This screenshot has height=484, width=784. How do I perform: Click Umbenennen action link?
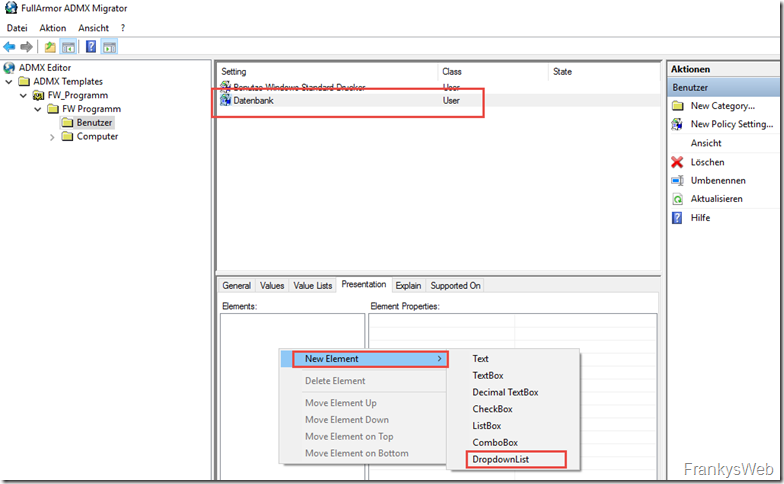(x=718, y=180)
